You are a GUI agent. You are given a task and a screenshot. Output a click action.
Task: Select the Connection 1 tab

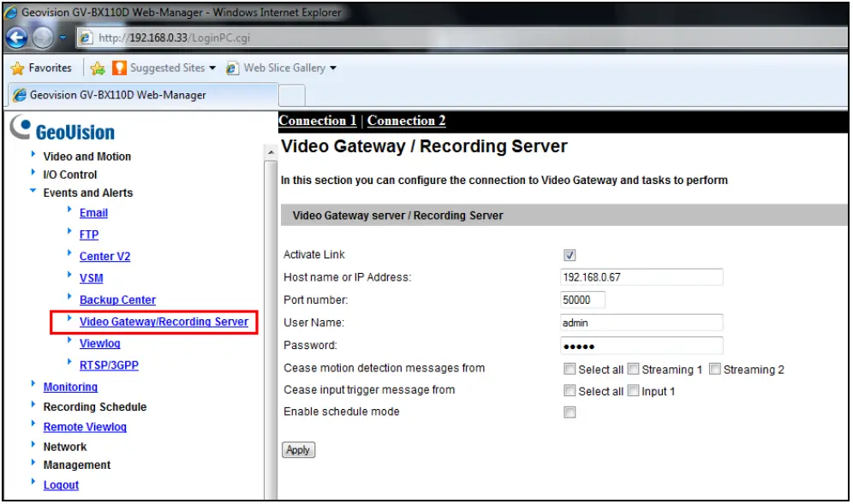[x=317, y=121]
